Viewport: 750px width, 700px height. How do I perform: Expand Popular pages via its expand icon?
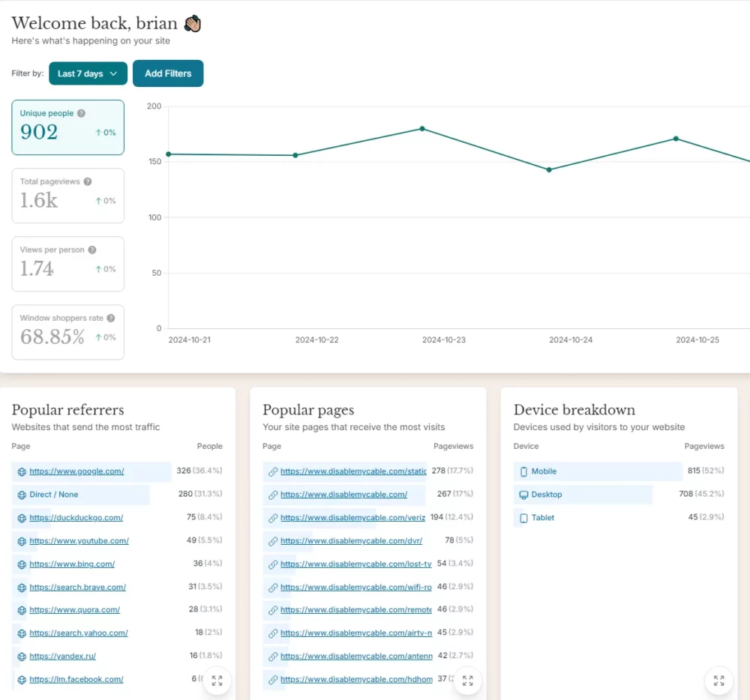pyautogui.click(x=468, y=681)
